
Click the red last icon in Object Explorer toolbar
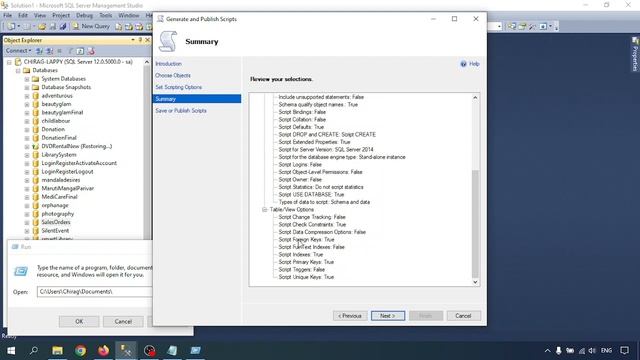(91, 51)
